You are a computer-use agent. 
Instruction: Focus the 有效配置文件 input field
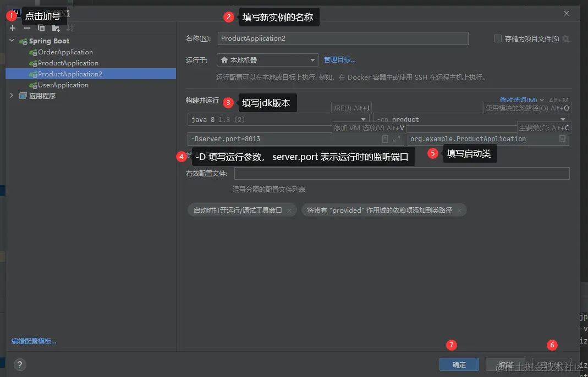coord(402,174)
